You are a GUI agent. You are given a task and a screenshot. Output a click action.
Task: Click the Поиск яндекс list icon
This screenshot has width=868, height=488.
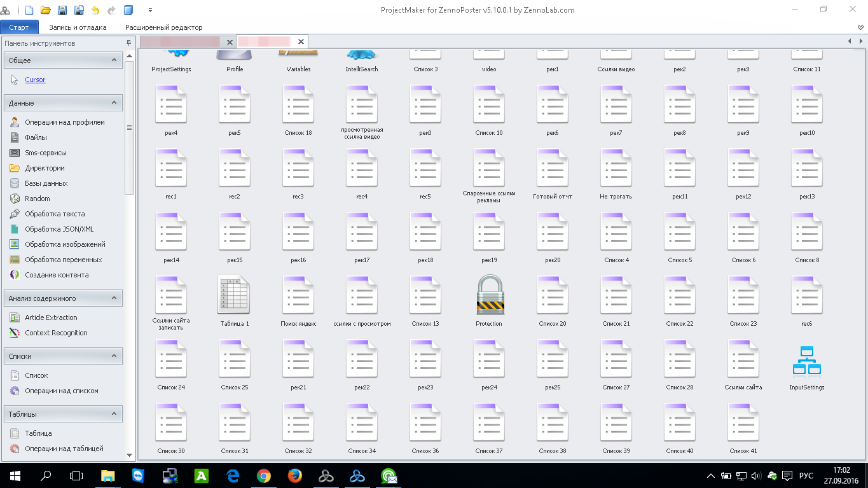pyautogui.click(x=298, y=295)
